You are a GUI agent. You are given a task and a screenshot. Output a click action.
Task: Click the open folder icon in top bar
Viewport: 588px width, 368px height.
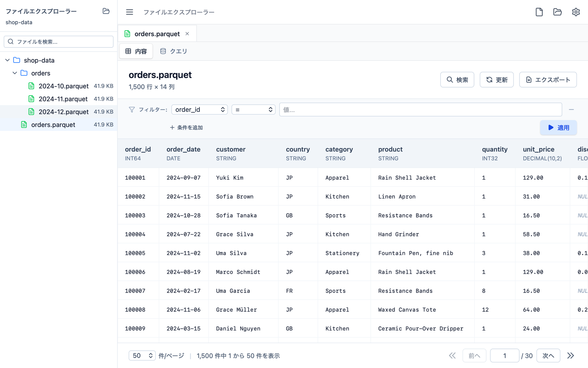[557, 12]
